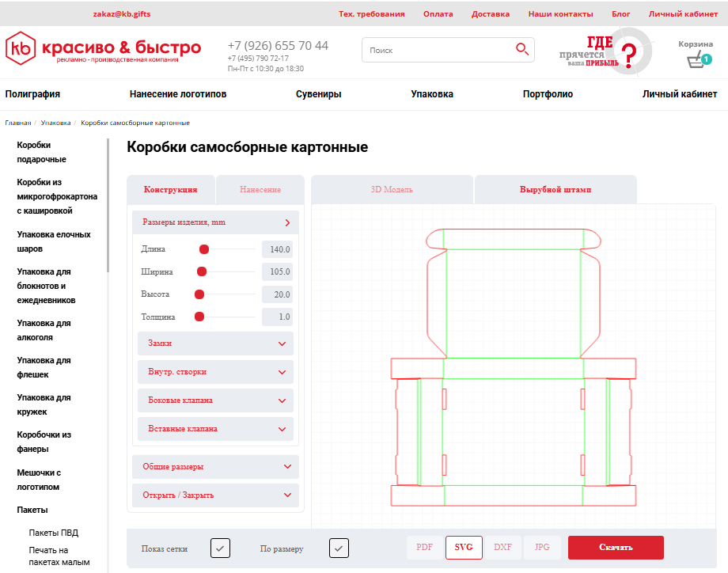Image resolution: width=728 pixels, height=573 pixels.
Task: Expand the 'Боковые клапана' section
Action: click(215, 400)
